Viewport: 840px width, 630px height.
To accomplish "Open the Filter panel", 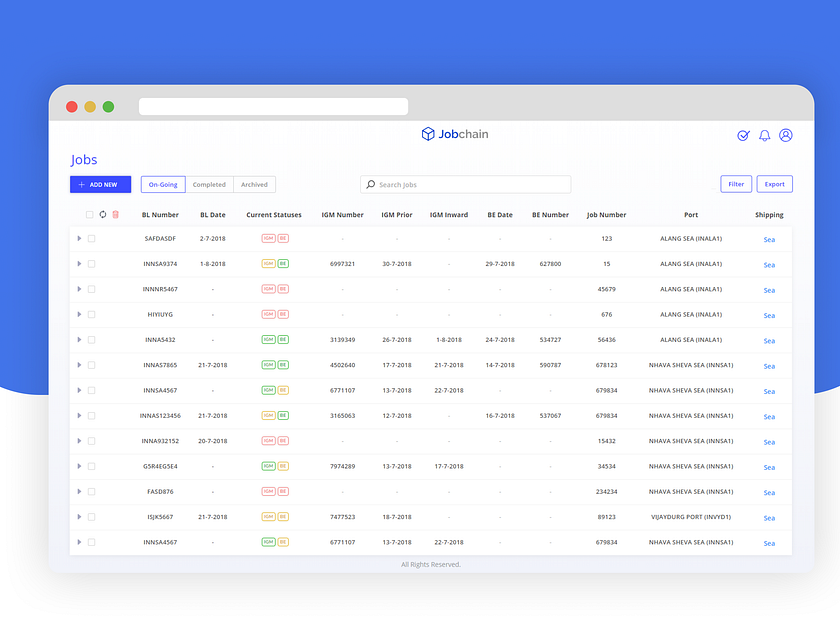I will 736,184.
